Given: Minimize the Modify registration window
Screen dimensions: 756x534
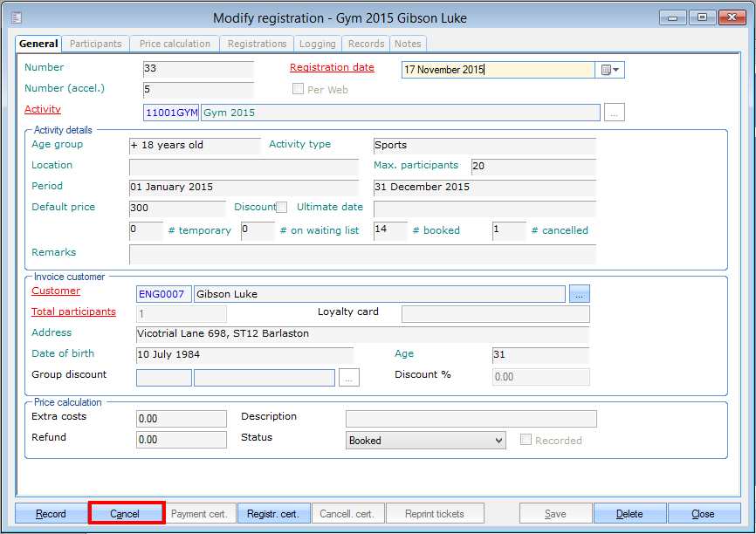Looking at the screenshot, I should (673, 17).
